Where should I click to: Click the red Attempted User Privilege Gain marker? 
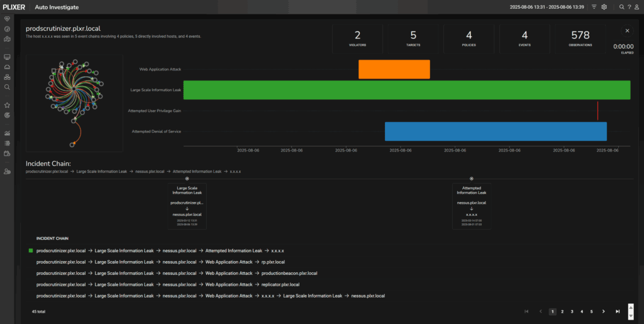click(x=597, y=111)
